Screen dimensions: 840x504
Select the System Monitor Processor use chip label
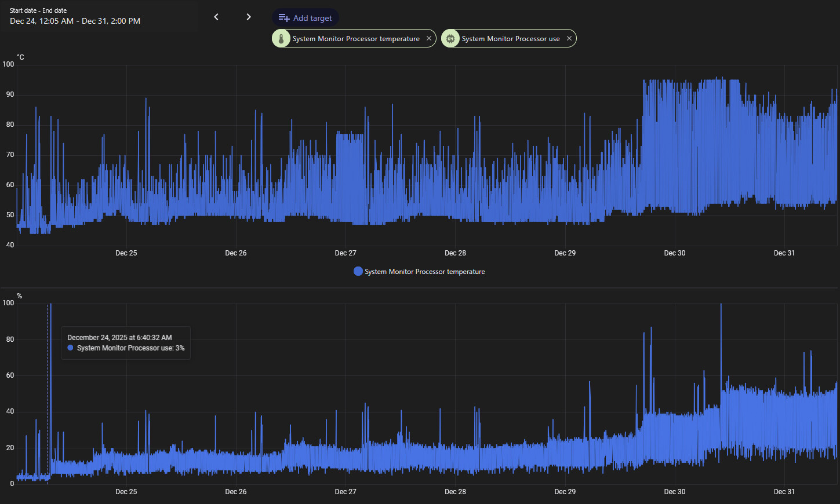tap(510, 39)
